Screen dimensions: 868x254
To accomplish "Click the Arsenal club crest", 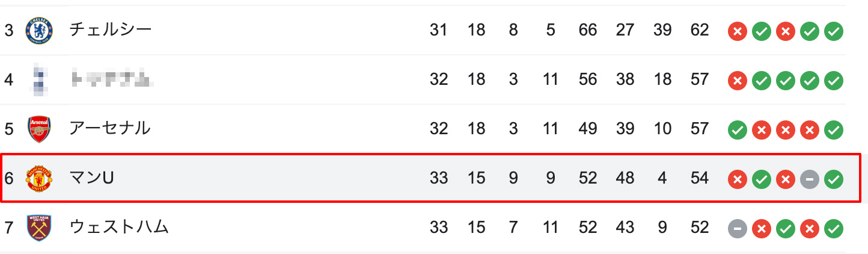I will click(x=39, y=129).
